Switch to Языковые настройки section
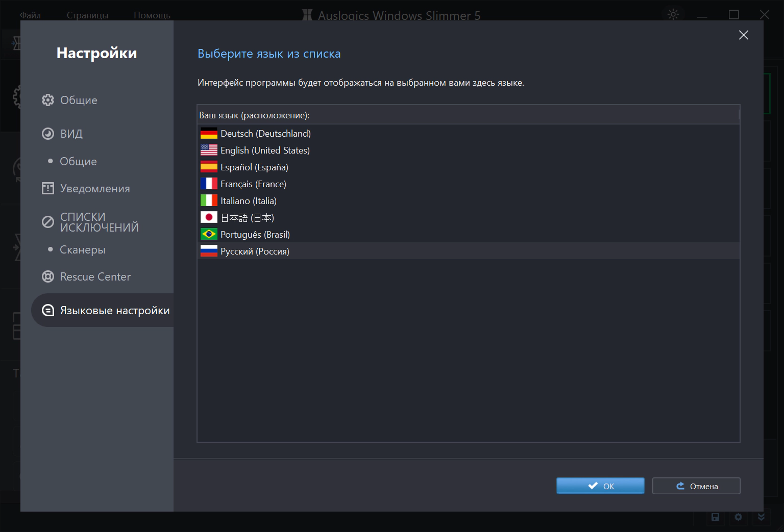This screenshot has height=532, width=784. coord(103,310)
